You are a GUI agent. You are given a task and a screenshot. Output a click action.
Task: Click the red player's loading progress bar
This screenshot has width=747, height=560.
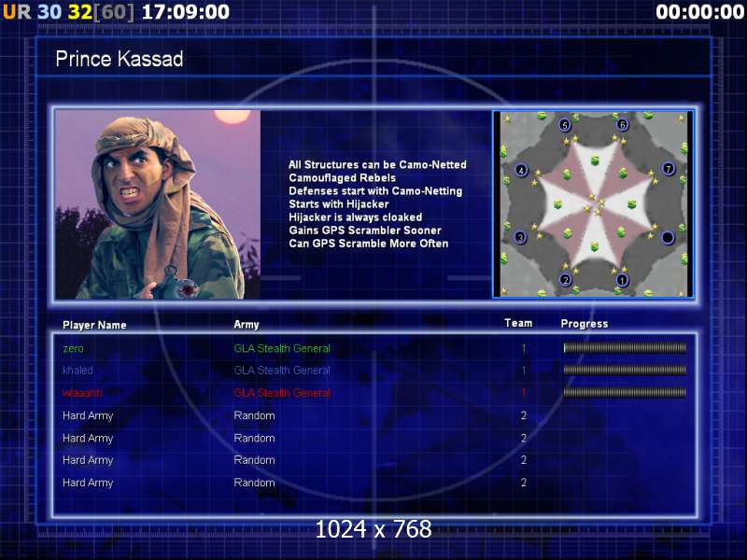click(x=625, y=392)
